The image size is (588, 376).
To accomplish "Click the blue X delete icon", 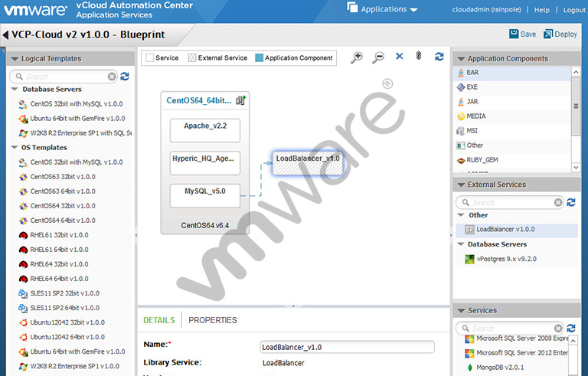I will click(399, 57).
